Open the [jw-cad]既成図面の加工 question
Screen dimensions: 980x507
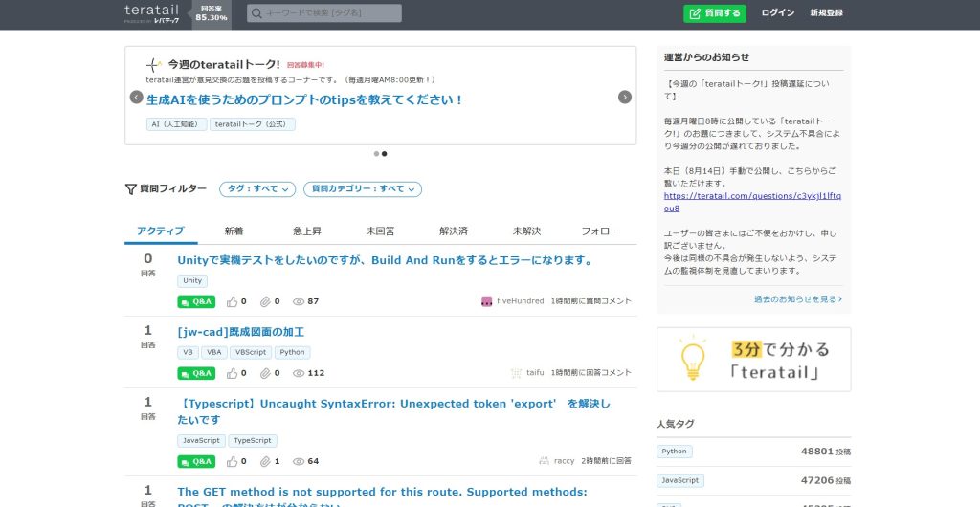[x=240, y=332]
